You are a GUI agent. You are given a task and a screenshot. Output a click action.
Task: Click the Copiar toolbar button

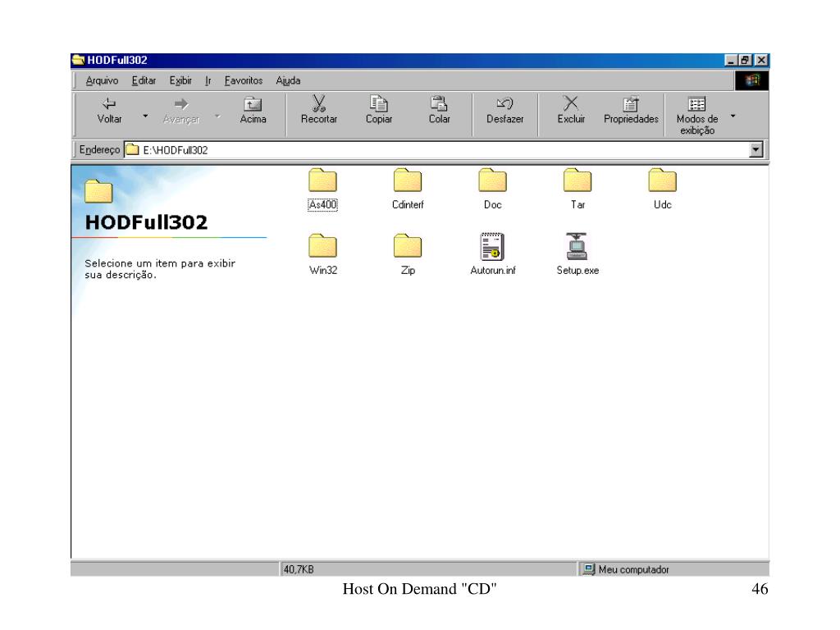click(x=379, y=111)
